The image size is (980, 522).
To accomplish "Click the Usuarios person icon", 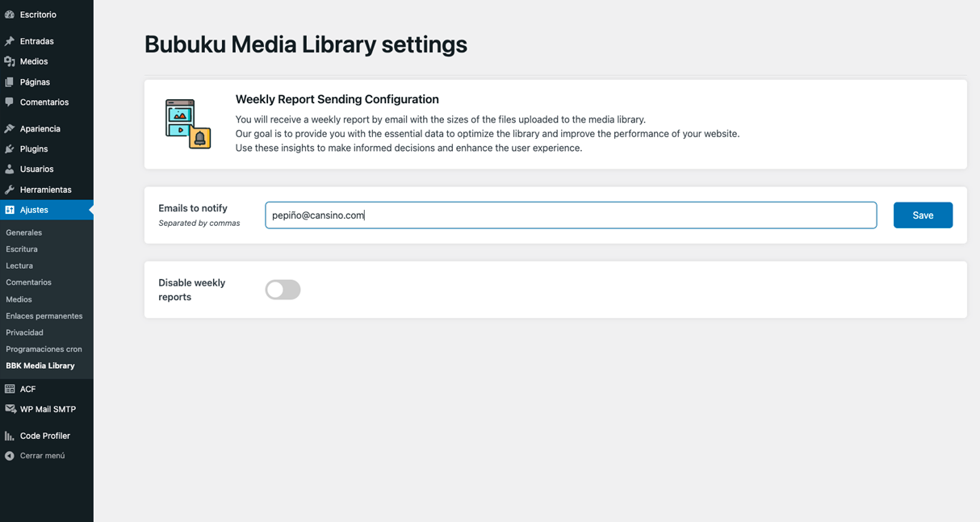I will tap(10, 169).
